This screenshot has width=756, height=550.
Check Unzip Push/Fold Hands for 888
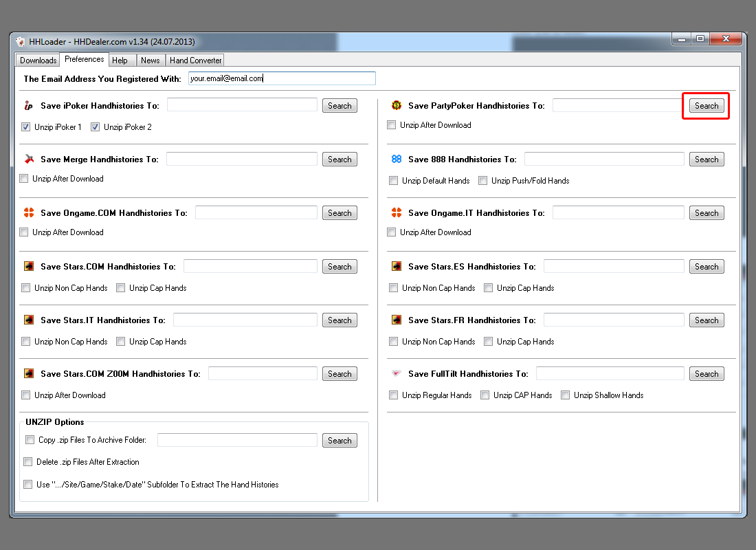pos(483,181)
